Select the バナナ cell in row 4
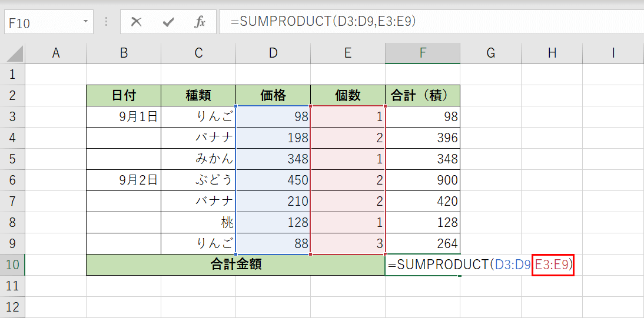Screen dimensions: 644x318 [x=198, y=138]
